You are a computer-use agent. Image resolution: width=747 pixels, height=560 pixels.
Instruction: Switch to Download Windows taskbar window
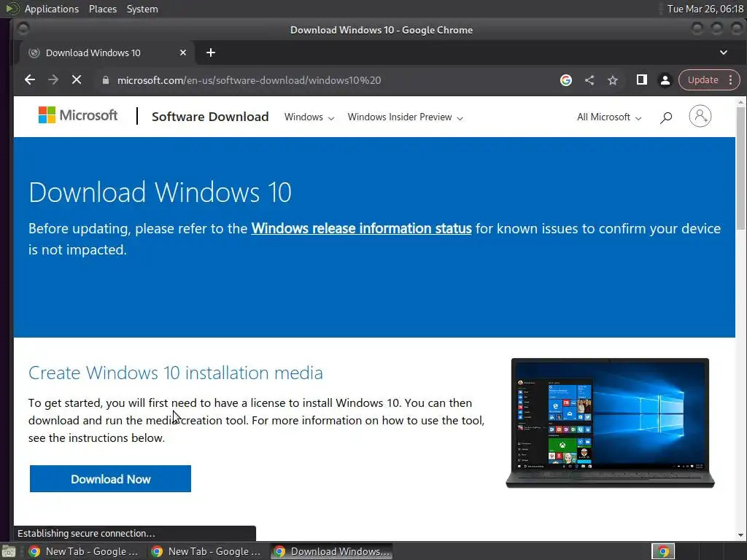click(x=332, y=551)
